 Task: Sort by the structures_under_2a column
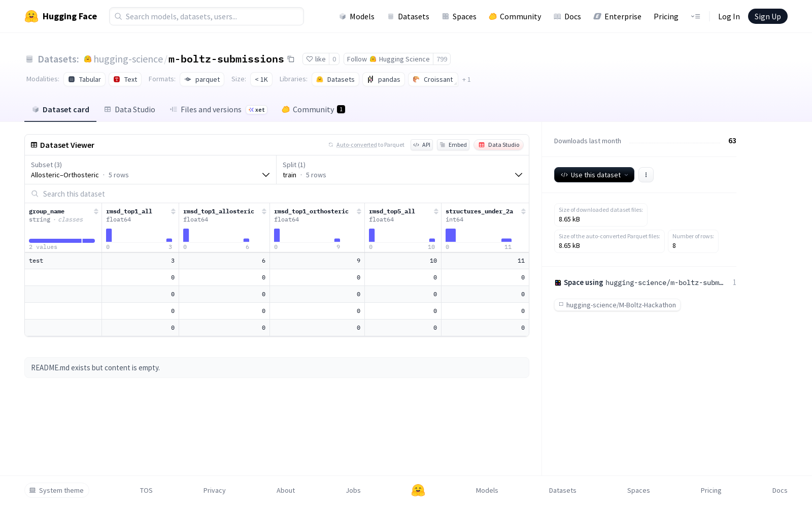[x=523, y=211]
